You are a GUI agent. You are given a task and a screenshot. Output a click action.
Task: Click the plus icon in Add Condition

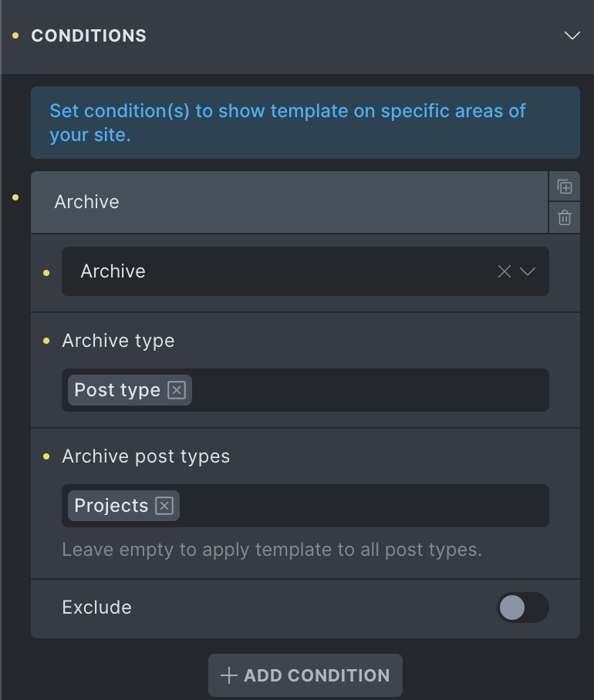[228, 675]
